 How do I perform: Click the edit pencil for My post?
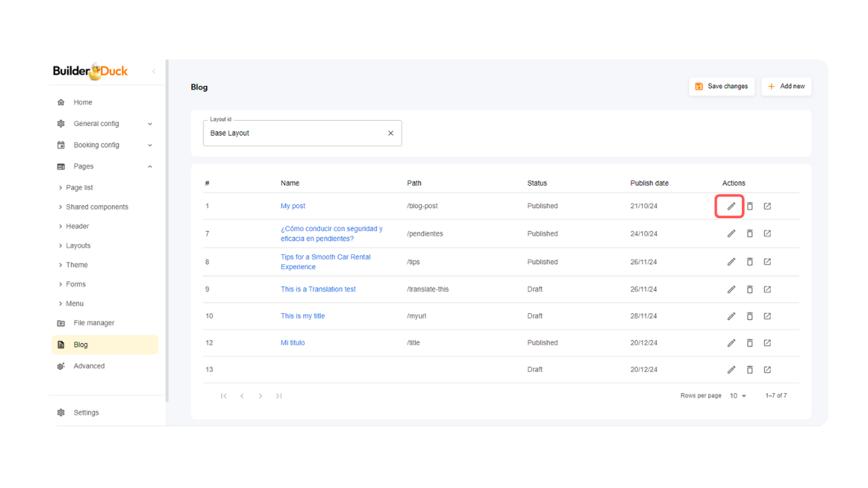(x=731, y=206)
